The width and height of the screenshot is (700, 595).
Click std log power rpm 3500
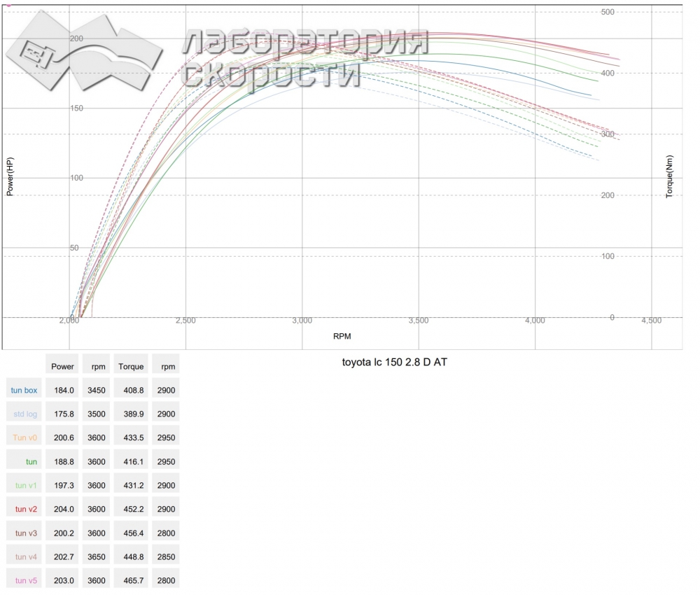97,414
